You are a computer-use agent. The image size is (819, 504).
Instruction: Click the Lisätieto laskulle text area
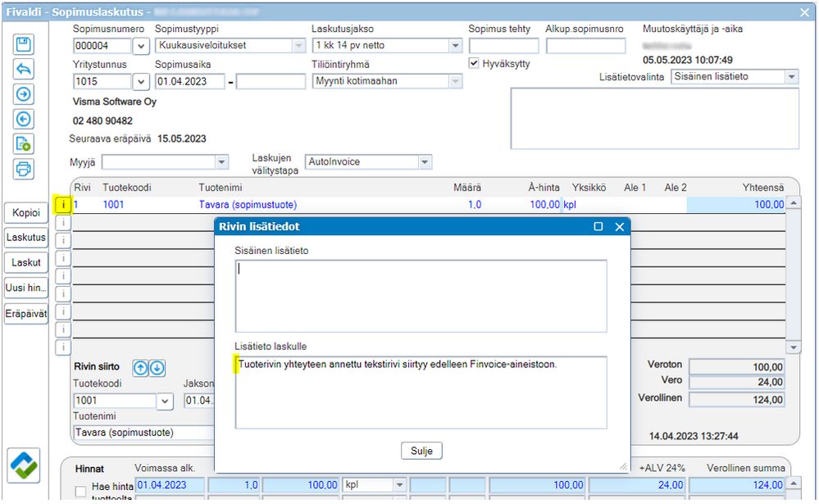tap(421, 393)
